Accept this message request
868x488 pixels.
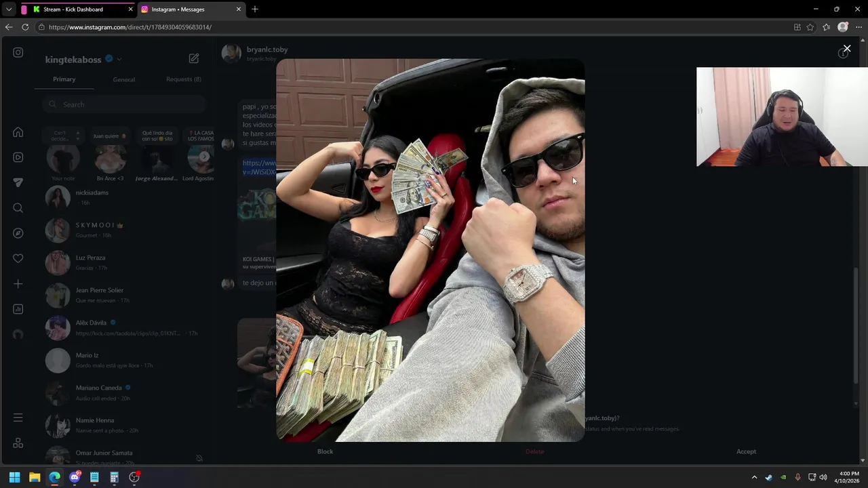[746, 451]
